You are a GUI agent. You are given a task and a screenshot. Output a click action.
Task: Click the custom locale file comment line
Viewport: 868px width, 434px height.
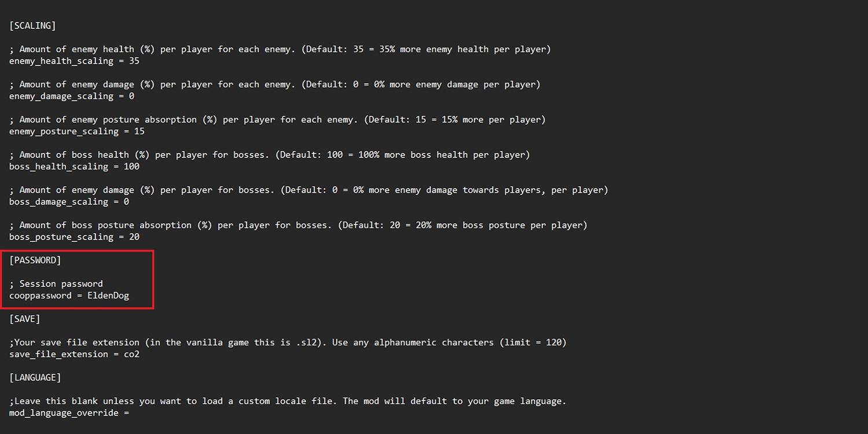coord(288,401)
